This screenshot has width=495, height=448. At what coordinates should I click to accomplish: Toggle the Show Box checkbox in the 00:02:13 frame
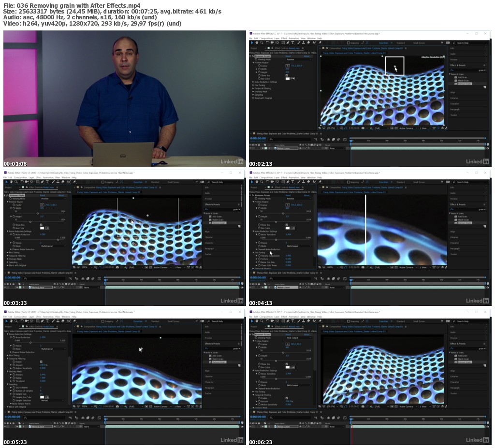pyautogui.click(x=287, y=75)
